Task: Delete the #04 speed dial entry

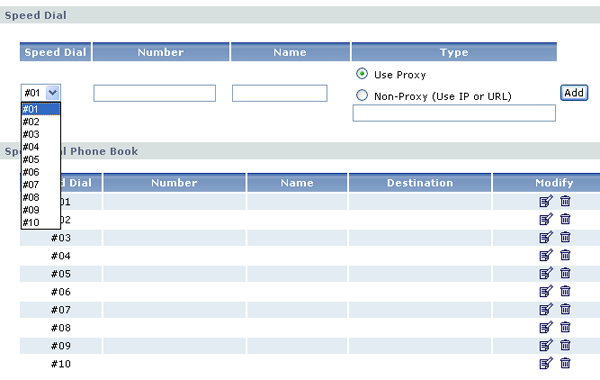Action: click(565, 255)
